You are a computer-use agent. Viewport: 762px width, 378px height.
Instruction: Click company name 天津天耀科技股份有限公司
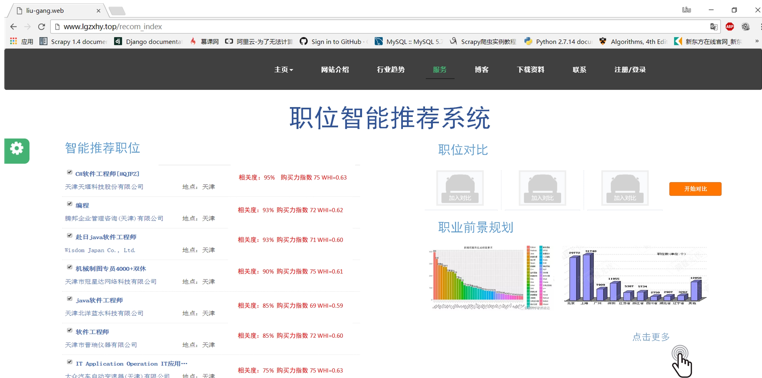(104, 187)
